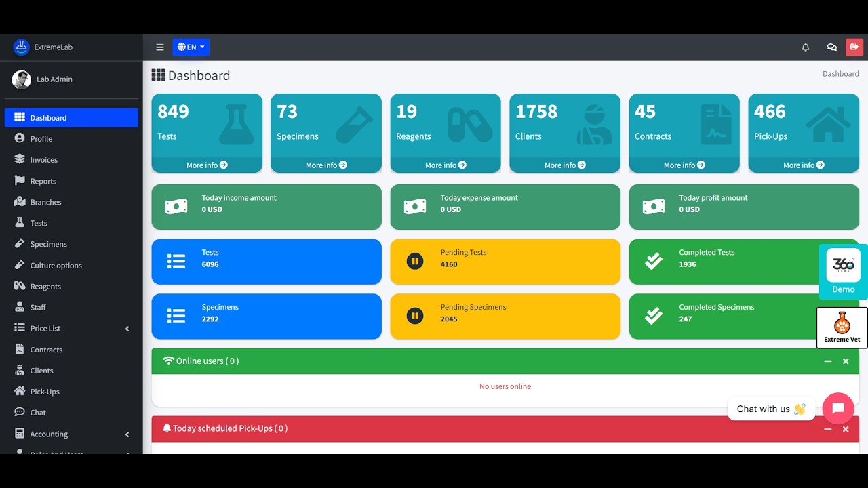The width and height of the screenshot is (868, 488).
Task: Expand the Price List sidebar submenu
Action: (x=127, y=329)
